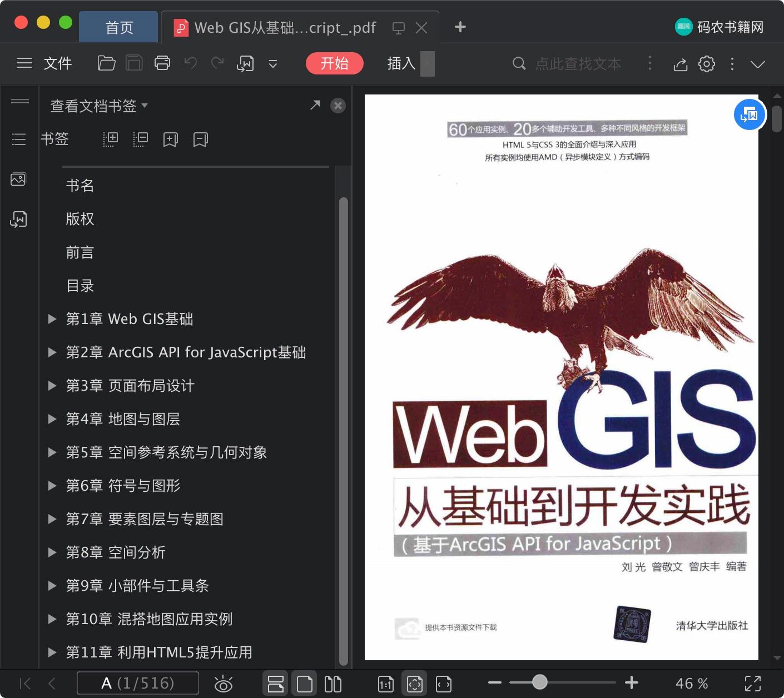Image resolution: width=784 pixels, height=698 pixels.
Task: Open the 码农书籍网 account profile
Action: point(719,27)
